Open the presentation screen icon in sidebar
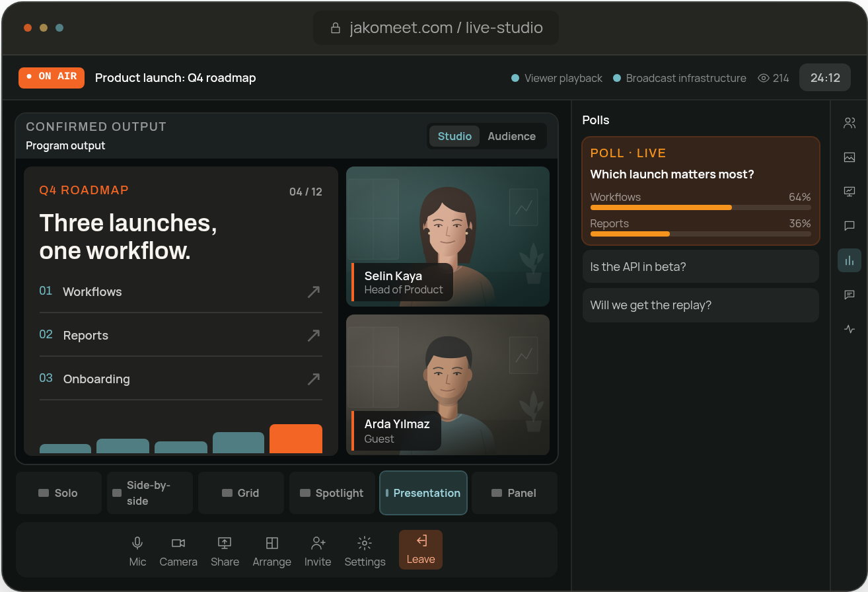The image size is (868, 592). pyautogui.click(x=850, y=192)
